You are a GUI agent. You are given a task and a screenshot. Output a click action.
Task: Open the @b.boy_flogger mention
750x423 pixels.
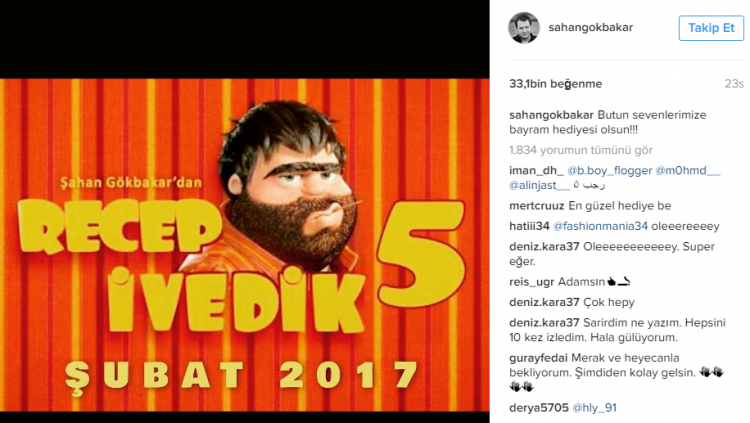609,171
